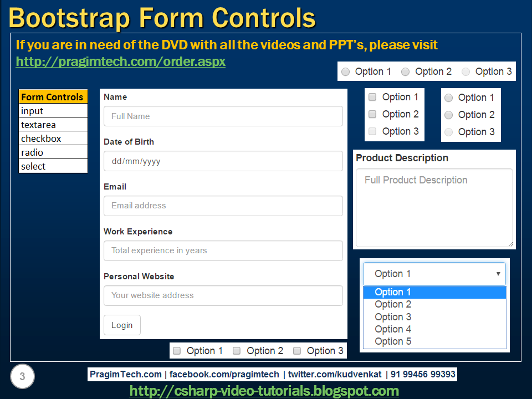This screenshot has width=532, height=399.
Task: Select "Option 3" radio in right vertical group
Action: tap(448, 132)
